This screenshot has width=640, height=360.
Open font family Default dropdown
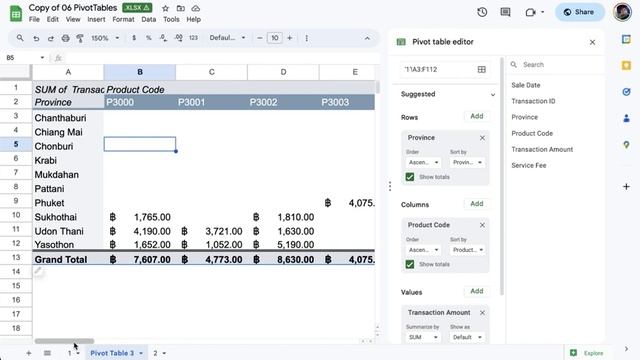pyautogui.click(x=227, y=38)
